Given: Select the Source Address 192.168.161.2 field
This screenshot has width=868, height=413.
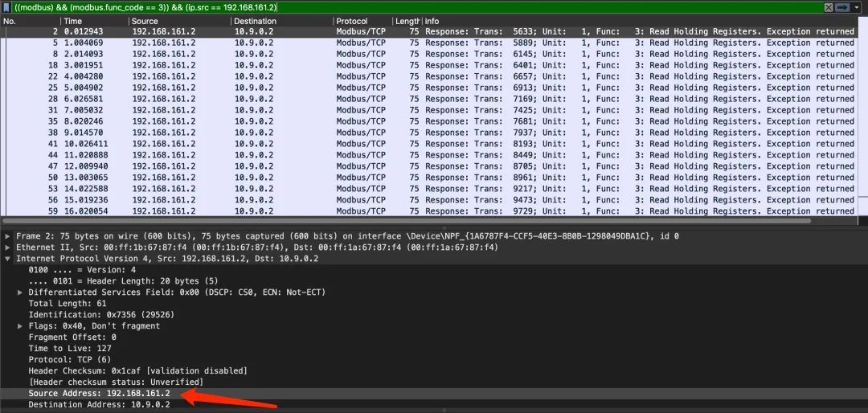Looking at the screenshot, I should click(99, 394).
